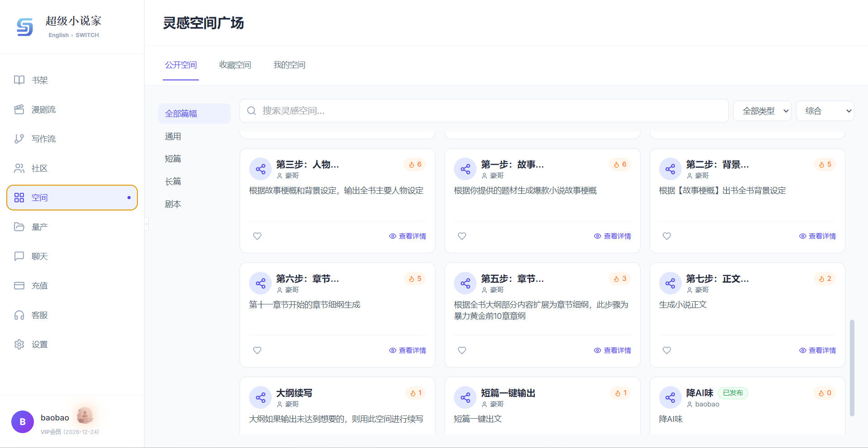Open the 综合 sort dropdown
Viewport: 868px width, 448px height.
click(825, 111)
